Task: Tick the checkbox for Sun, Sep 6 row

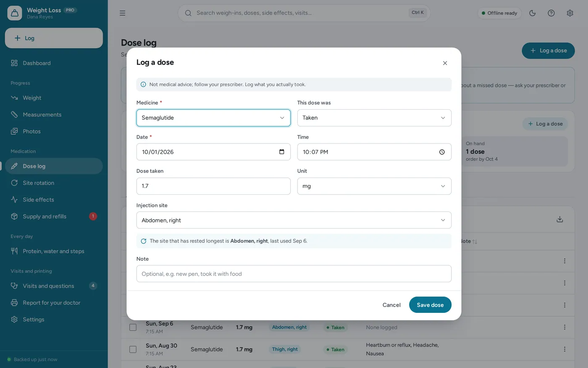Action: [x=133, y=327]
